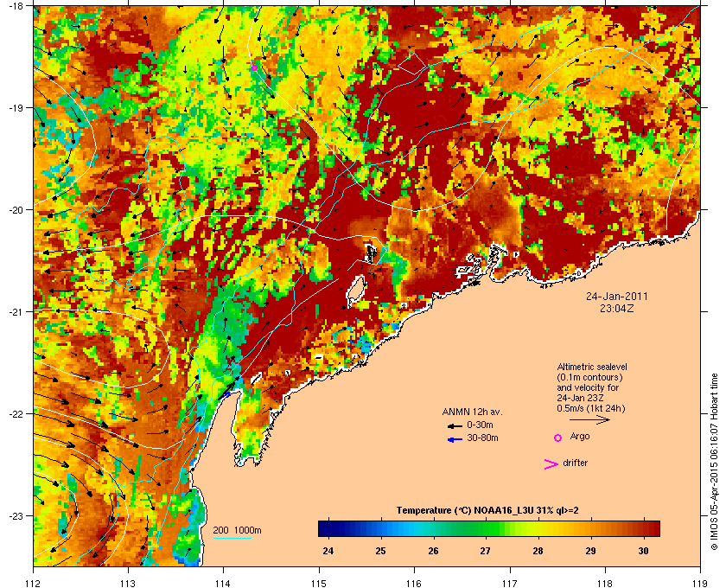Click the '0.5m/s (1kt 24h)' text
This screenshot has height=588, width=726.
591,409
